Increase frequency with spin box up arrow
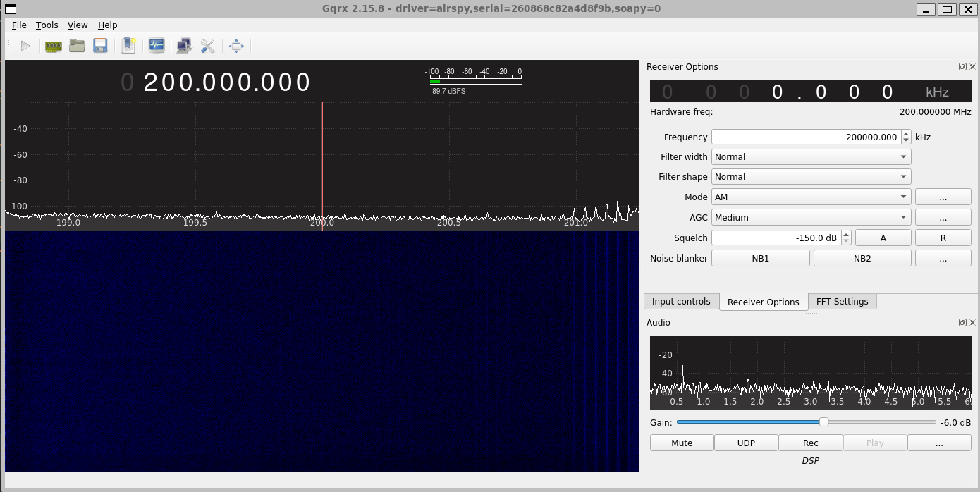 pyautogui.click(x=906, y=133)
